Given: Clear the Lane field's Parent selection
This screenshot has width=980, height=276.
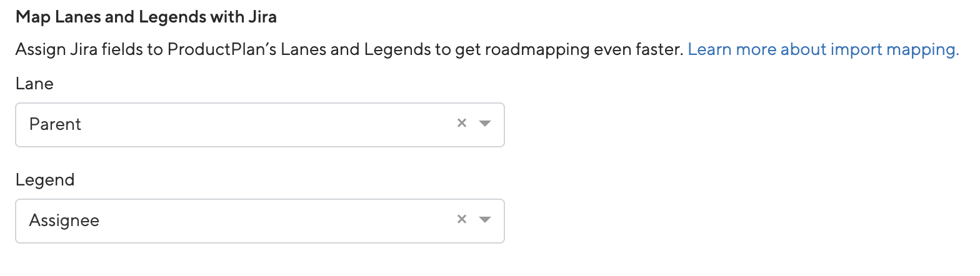Looking at the screenshot, I should click(462, 124).
